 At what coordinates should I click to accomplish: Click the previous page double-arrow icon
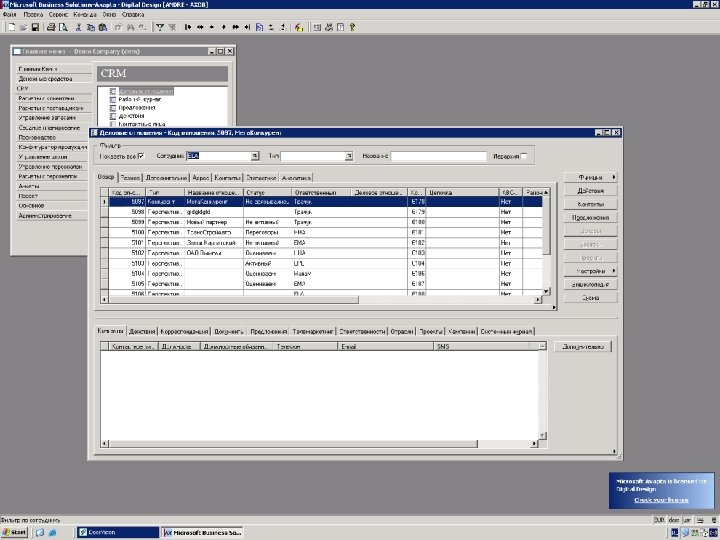coord(200,27)
